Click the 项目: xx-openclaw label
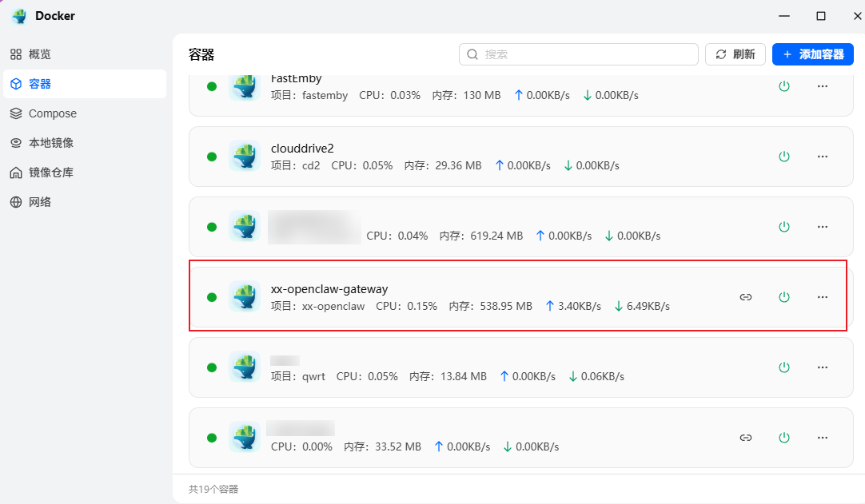This screenshot has width=865, height=504. click(x=317, y=306)
